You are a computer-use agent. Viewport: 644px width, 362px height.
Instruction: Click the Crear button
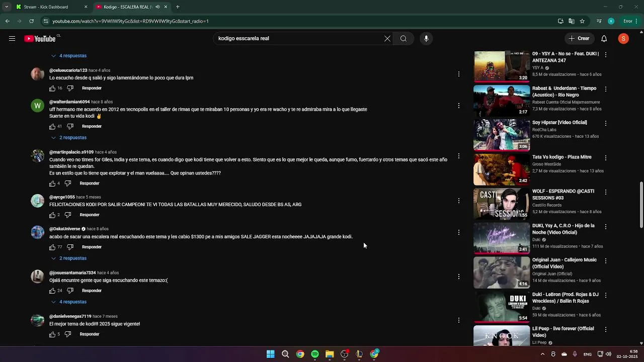point(579,38)
